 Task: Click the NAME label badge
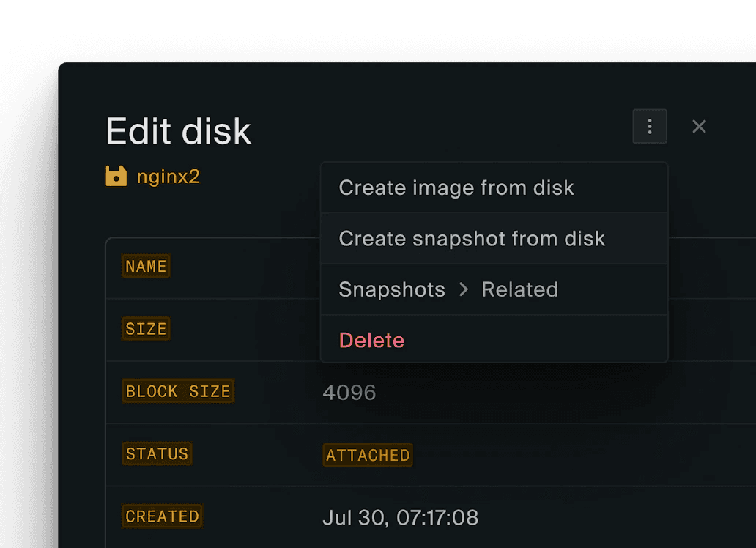click(146, 266)
